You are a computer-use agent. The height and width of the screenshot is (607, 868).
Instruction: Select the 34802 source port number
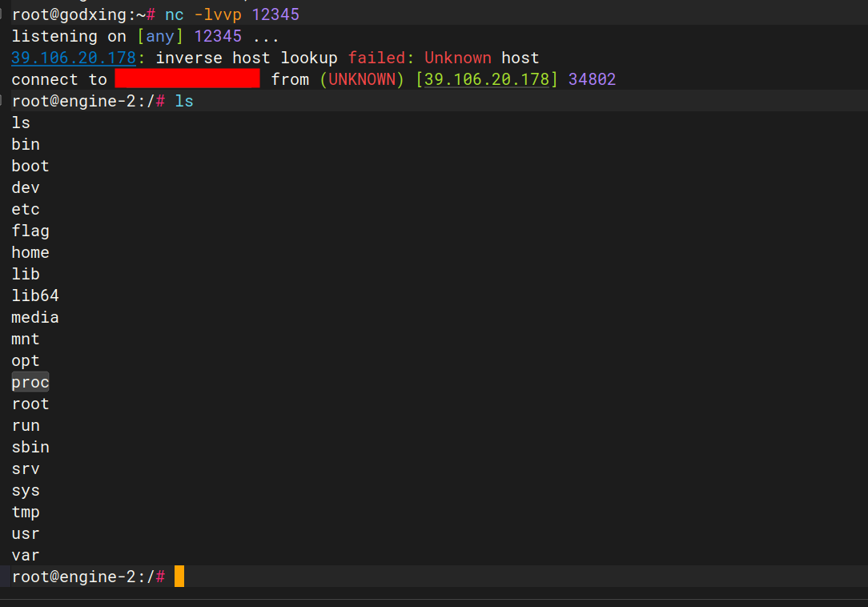tap(592, 78)
